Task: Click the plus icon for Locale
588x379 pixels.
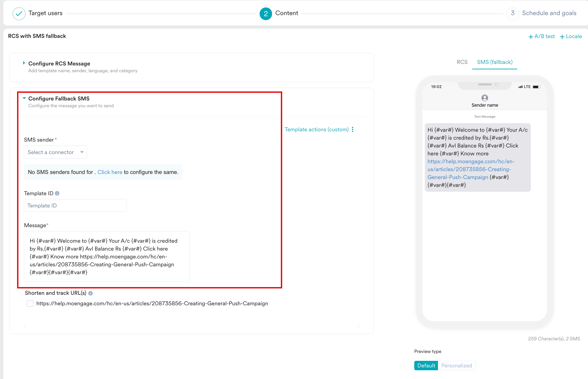Action: (x=562, y=37)
